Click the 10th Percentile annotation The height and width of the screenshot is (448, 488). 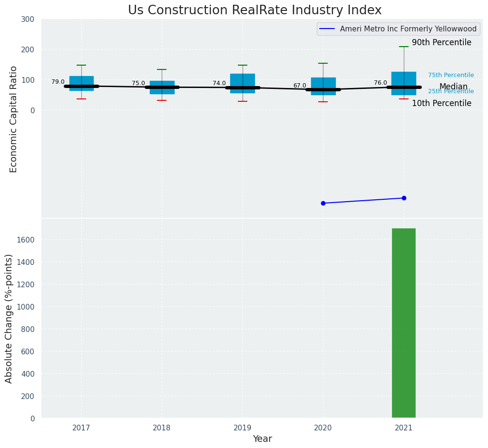[x=441, y=103]
